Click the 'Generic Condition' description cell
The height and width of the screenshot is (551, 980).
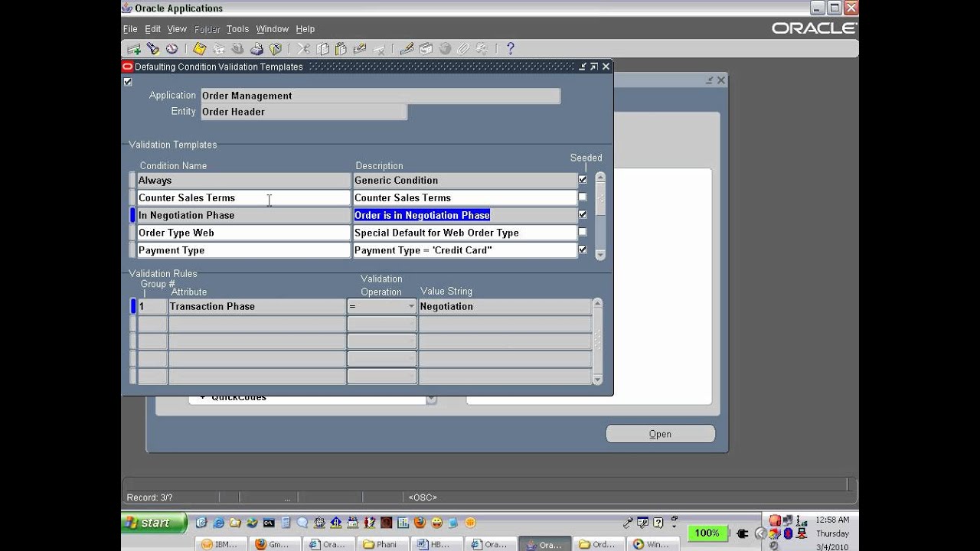coord(465,180)
